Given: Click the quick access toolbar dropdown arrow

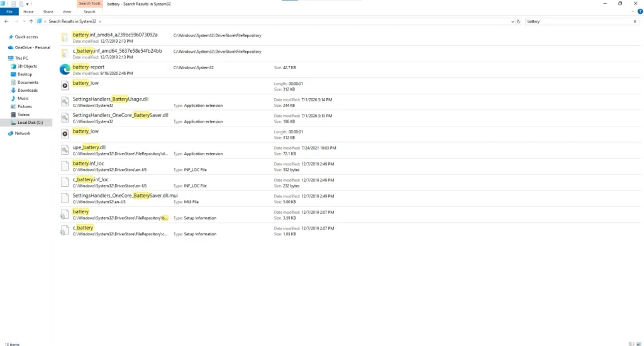Looking at the screenshot, I should tap(27, 4).
